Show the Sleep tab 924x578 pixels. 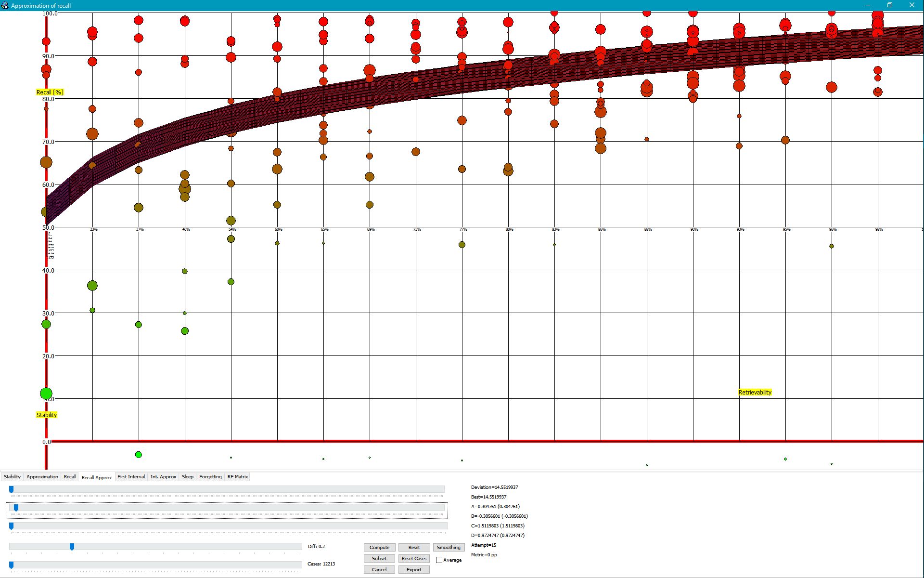pos(187,477)
